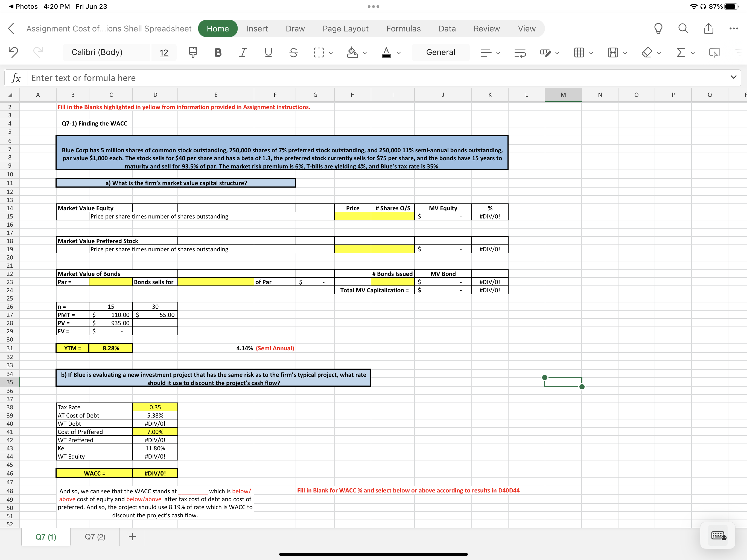
Task: Toggle underline formatting
Action: (x=268, y=52)
